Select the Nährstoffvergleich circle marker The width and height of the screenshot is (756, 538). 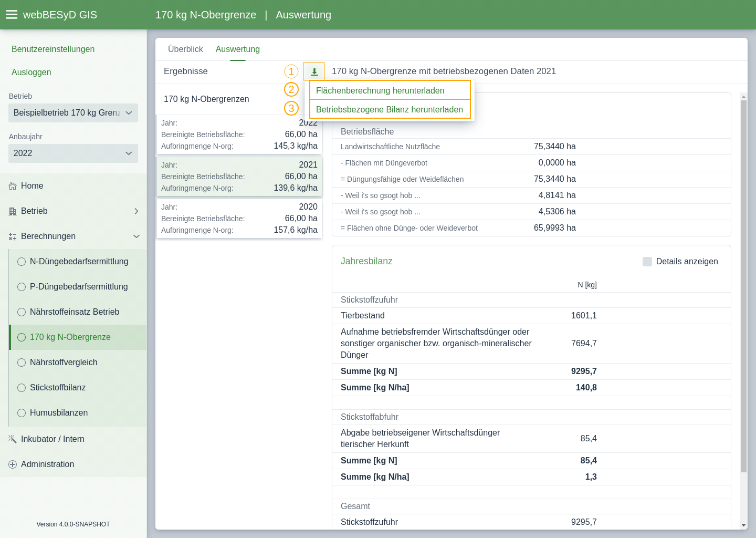(22, 363)
